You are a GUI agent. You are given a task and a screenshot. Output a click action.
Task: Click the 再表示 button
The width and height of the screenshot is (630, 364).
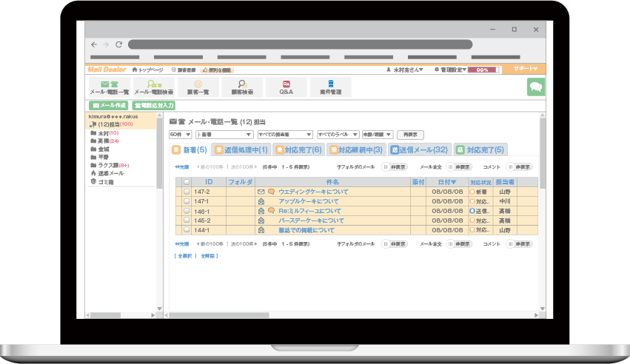410,135
